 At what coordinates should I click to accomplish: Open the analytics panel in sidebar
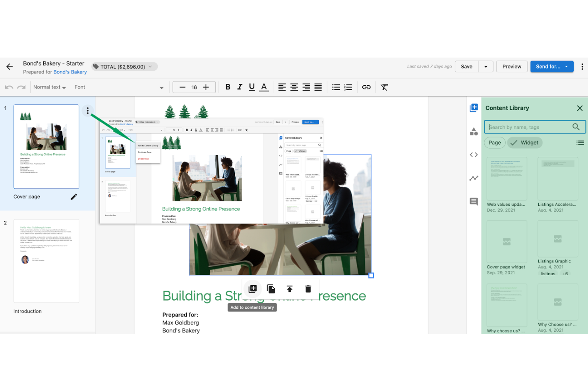click(474, 178)
